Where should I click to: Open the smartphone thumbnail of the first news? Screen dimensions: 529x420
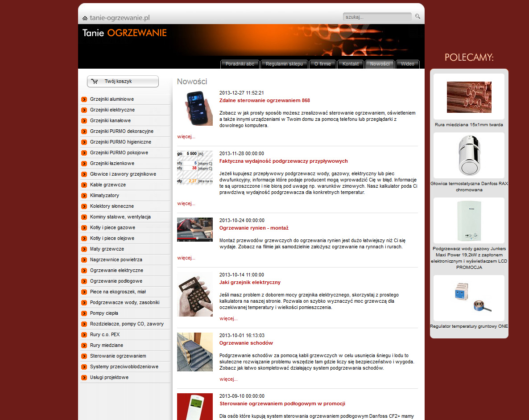pyautogui.click(x=194, y=108)
